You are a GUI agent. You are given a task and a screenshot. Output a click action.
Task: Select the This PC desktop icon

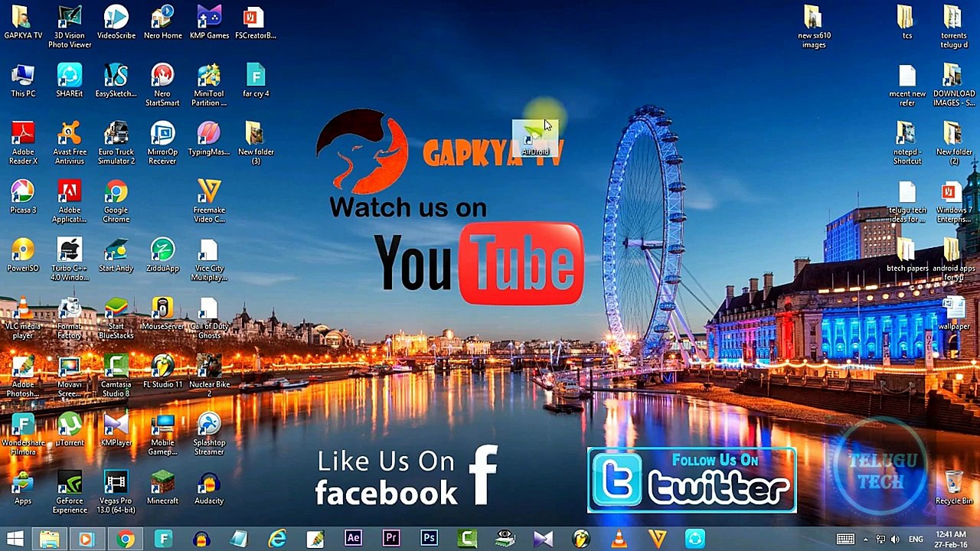point(23,81)
